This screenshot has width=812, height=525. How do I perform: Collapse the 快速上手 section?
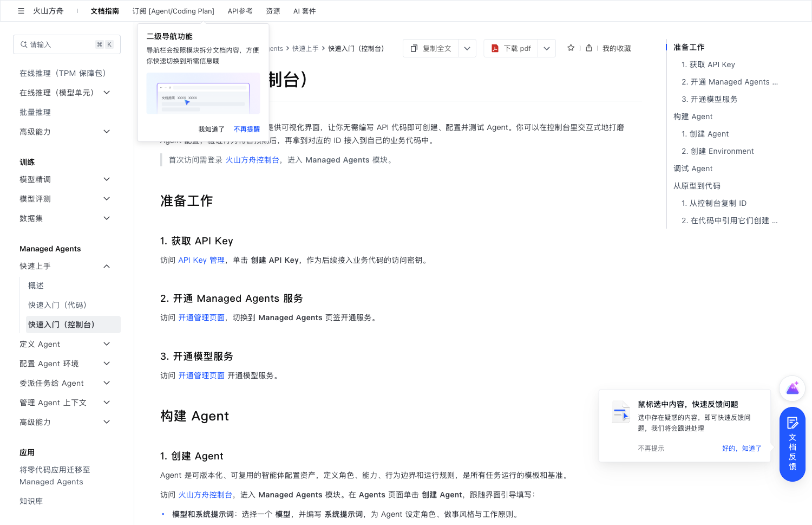click(107, 266)
